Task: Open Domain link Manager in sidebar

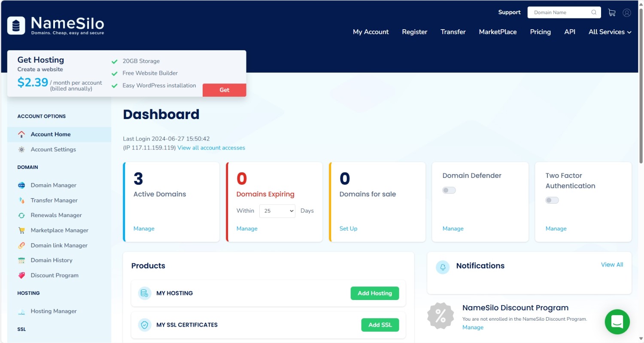Action: pos(59,245)
